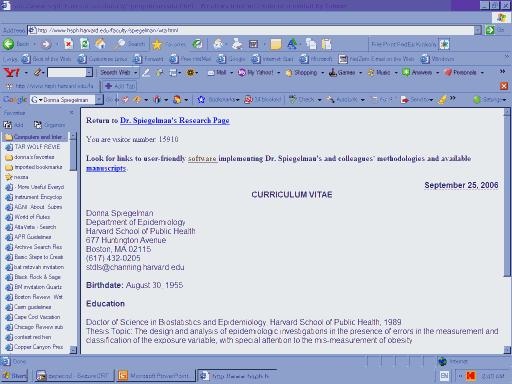
Task: Open Free Hotmail in the Links bar
Action: [190, 59]
